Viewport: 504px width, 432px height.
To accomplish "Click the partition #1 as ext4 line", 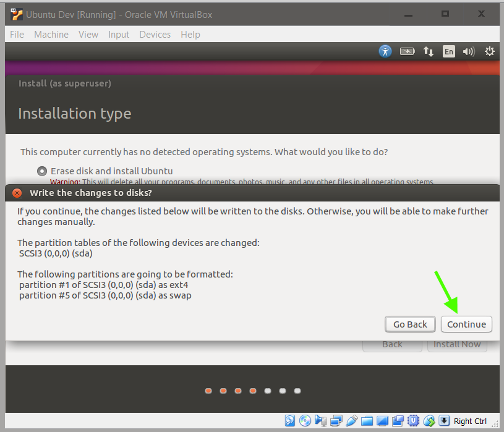I will [x=103, y=285].
